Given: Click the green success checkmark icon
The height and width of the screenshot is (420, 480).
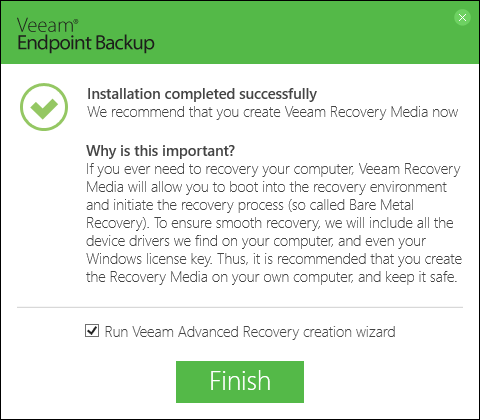Looking at the screenshot, I should point(44,107).
